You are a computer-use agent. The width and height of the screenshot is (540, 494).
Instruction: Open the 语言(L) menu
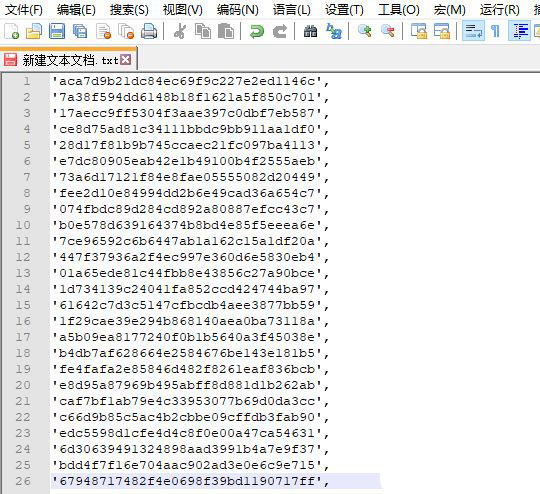point(291,9)
